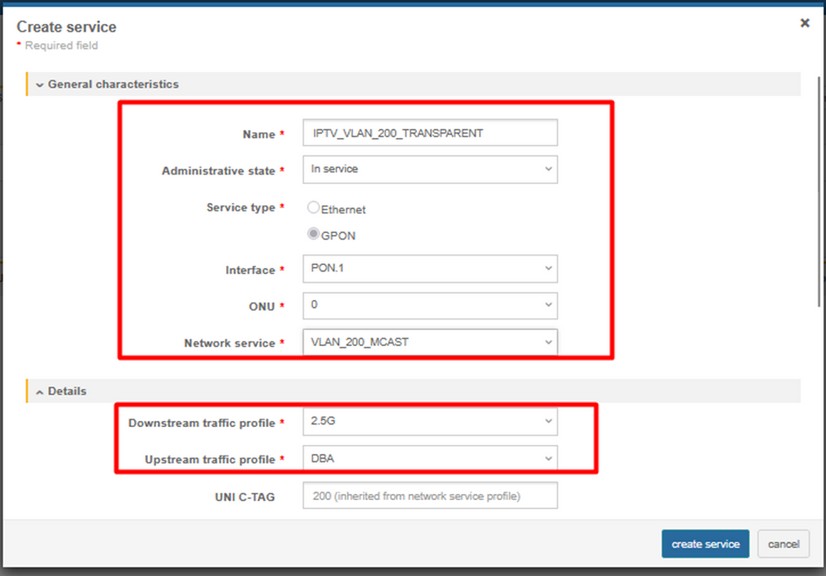826x576 pixels.
Task: Select the Ethernet service type
Action: coord(314,208)
